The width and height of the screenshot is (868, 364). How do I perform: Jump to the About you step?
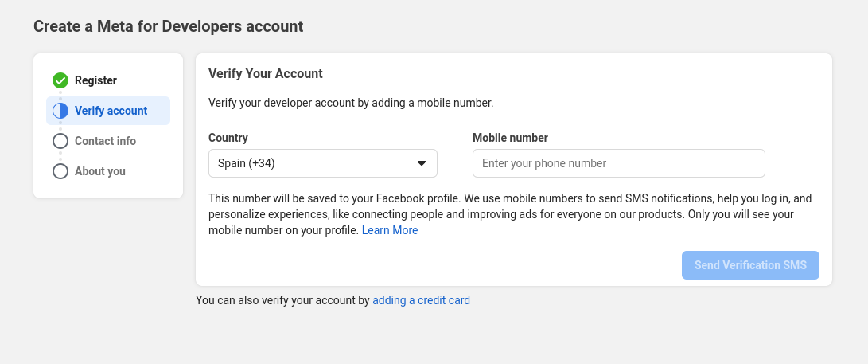point(99,171)
